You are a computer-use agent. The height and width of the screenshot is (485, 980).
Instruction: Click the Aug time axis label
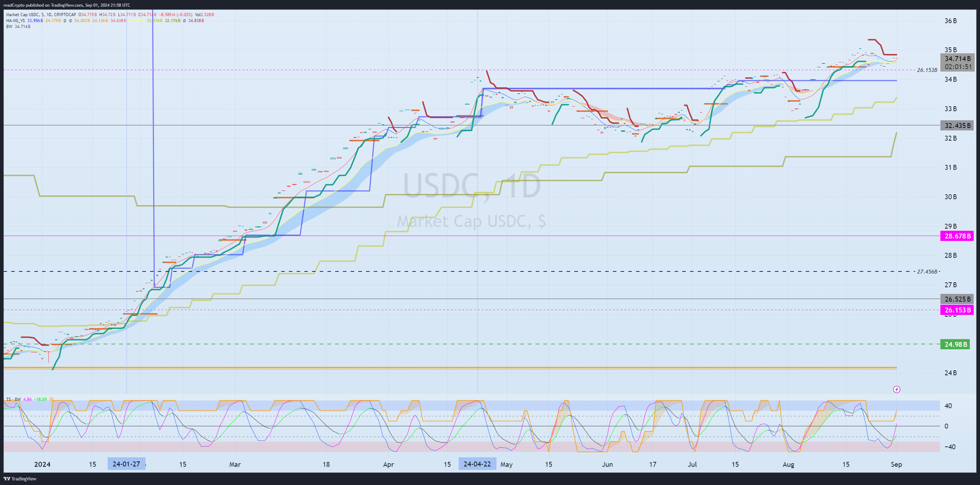[x=788, y=464]
